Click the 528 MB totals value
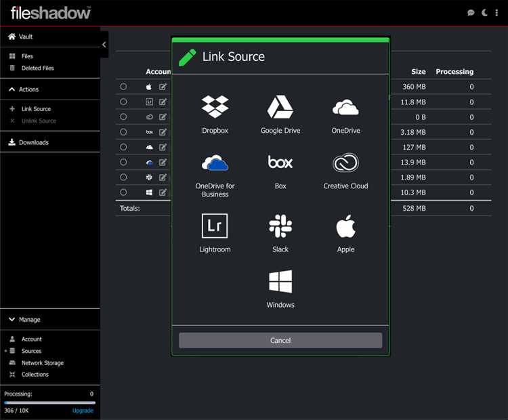The height and width of the screenshot is (420, 508). (x=414, y=209)
